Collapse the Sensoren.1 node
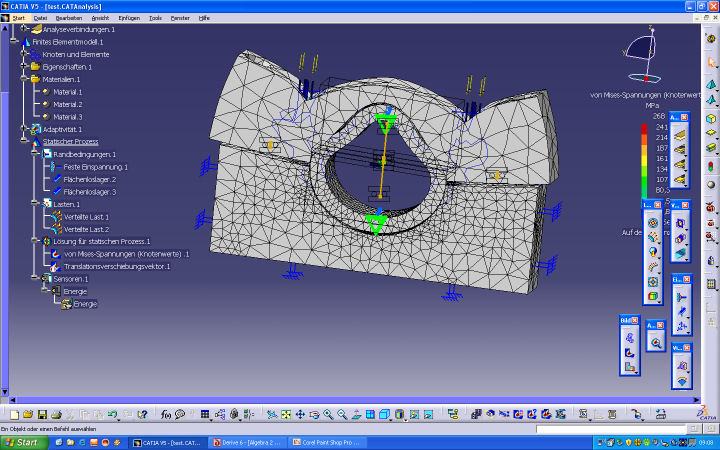720x450 pixels. pos(34,278)
